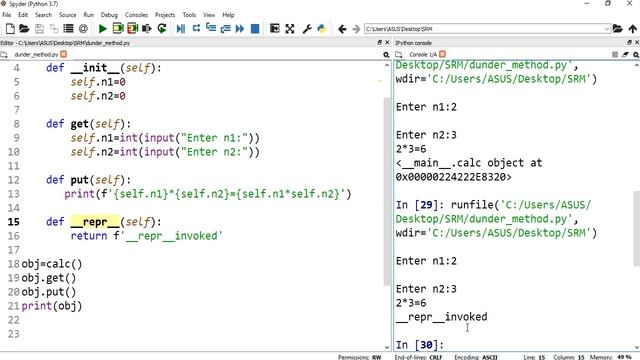The width and height of the screenshot is (640, 360).
Task: Click the editor vertical scrollbar
Action: click(387, 192)
